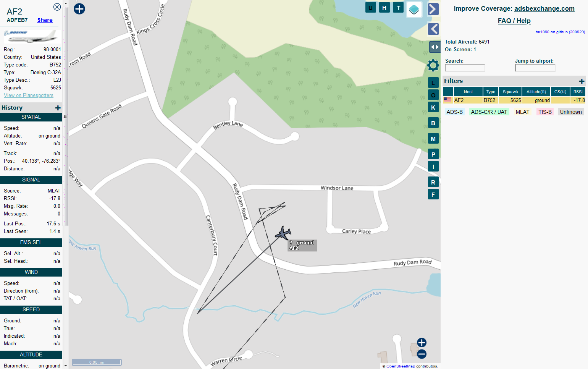The height and width of the screenshot is (369, 588).
Task: Expand the Filters section
Action: coord(582,81)
